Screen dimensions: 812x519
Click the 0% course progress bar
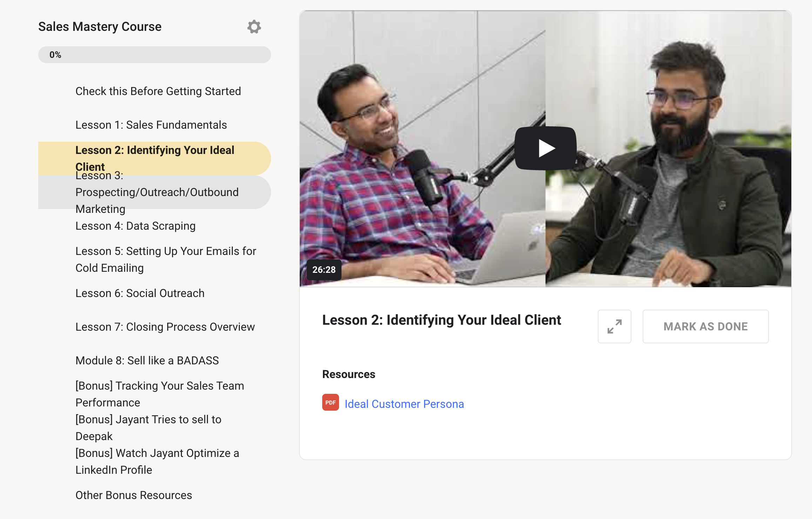click(154, 55)
